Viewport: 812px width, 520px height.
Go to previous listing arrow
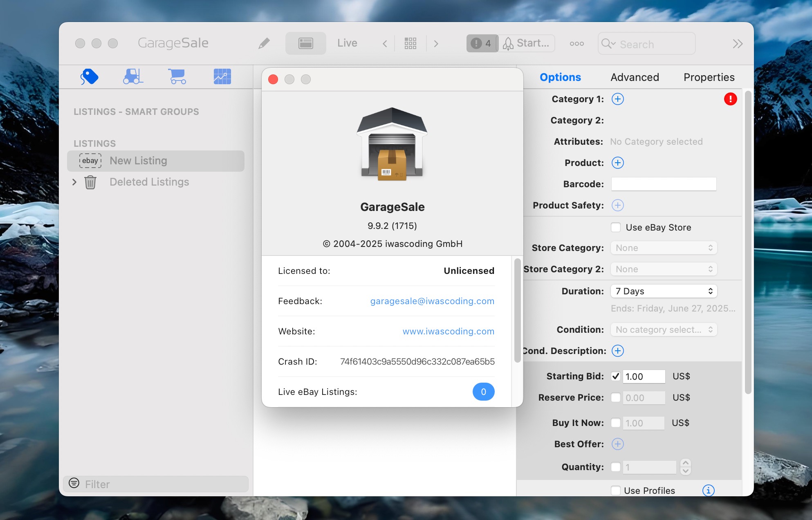click(385, 44)
